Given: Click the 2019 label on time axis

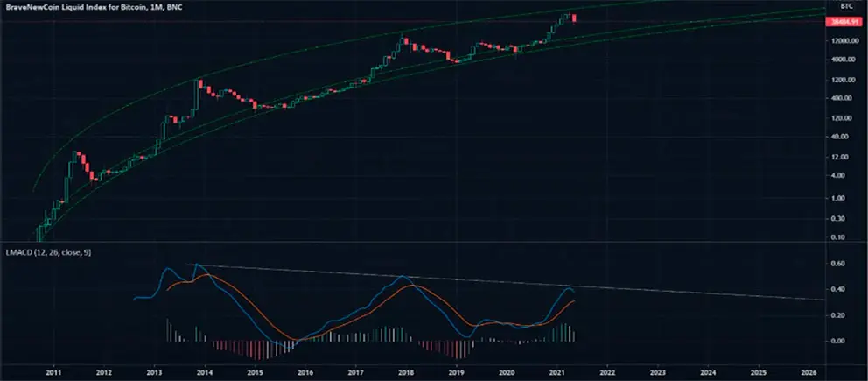Looking at the screenshot, I should click(x=457, y=372).
